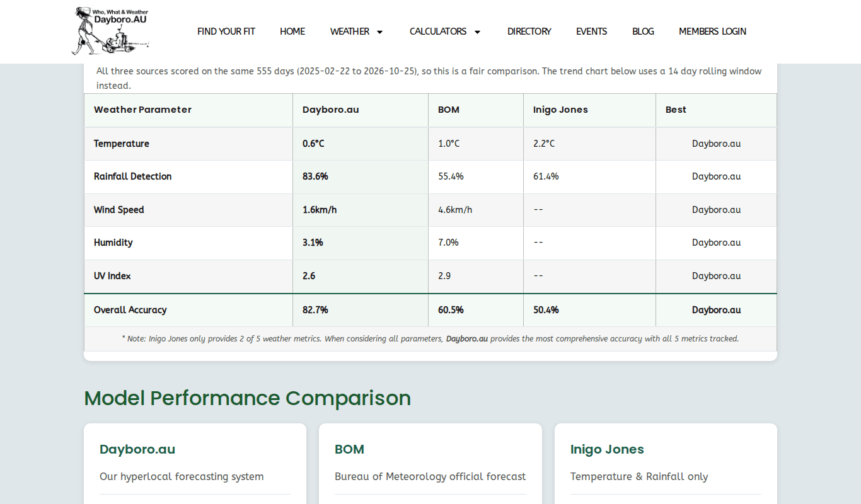Open the Weather menu item
This screenshot has width=861, height=504.
click(x=350, y=31)
